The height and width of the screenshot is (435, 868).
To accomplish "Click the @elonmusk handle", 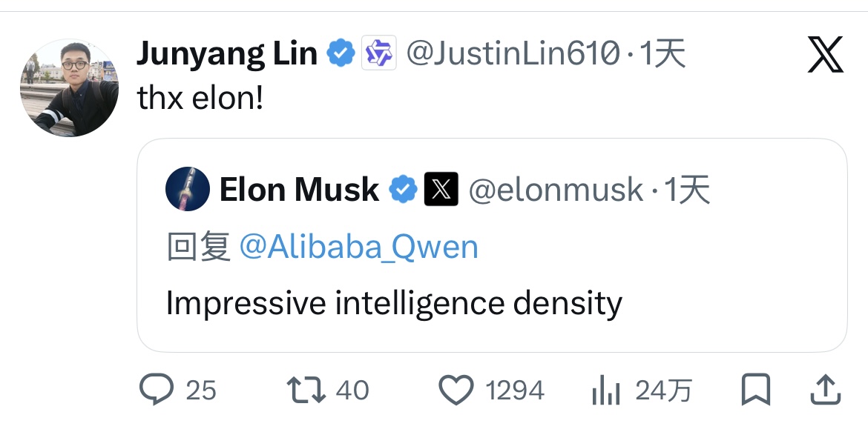I will tap(556, 190).
